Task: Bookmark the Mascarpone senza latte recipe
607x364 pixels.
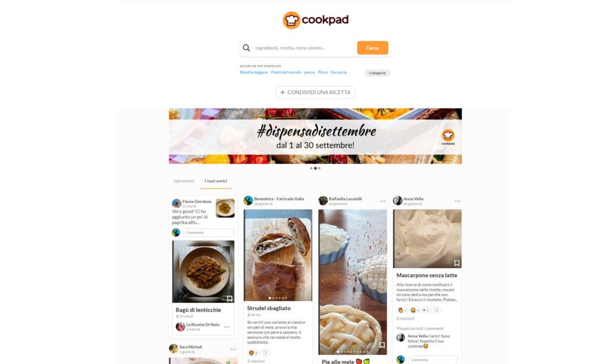Action: [457, 263]
